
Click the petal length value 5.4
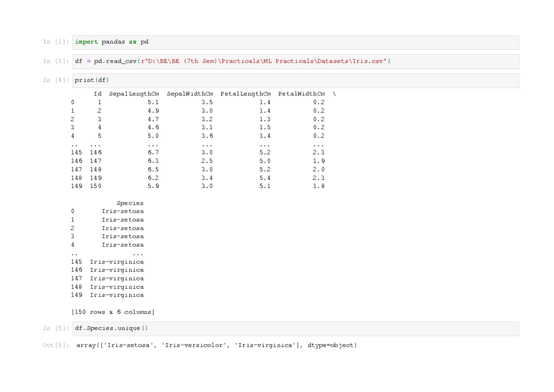pyautogui.click(x=265, y=178)
